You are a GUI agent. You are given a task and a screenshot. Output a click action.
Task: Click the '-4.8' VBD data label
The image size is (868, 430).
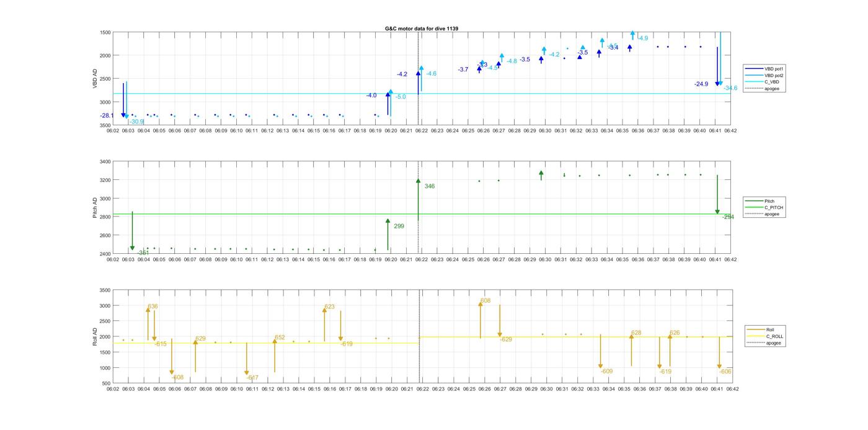[511, 61]
